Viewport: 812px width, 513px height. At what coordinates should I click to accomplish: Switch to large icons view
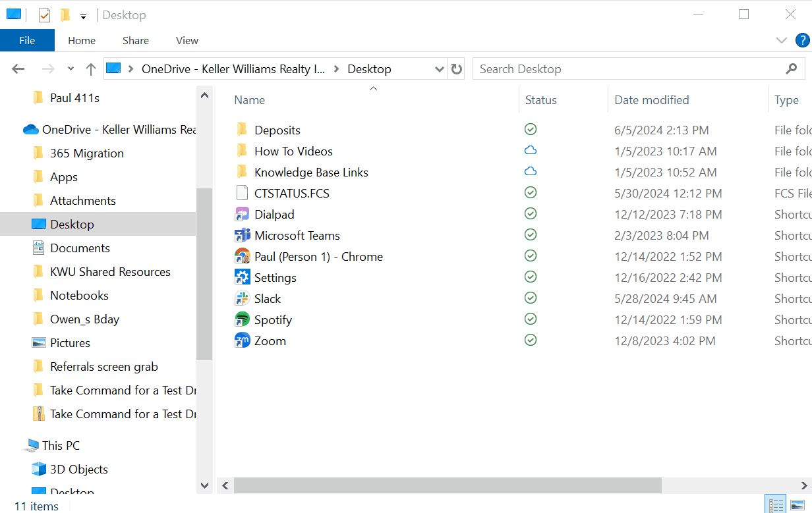tap(797, 504)
